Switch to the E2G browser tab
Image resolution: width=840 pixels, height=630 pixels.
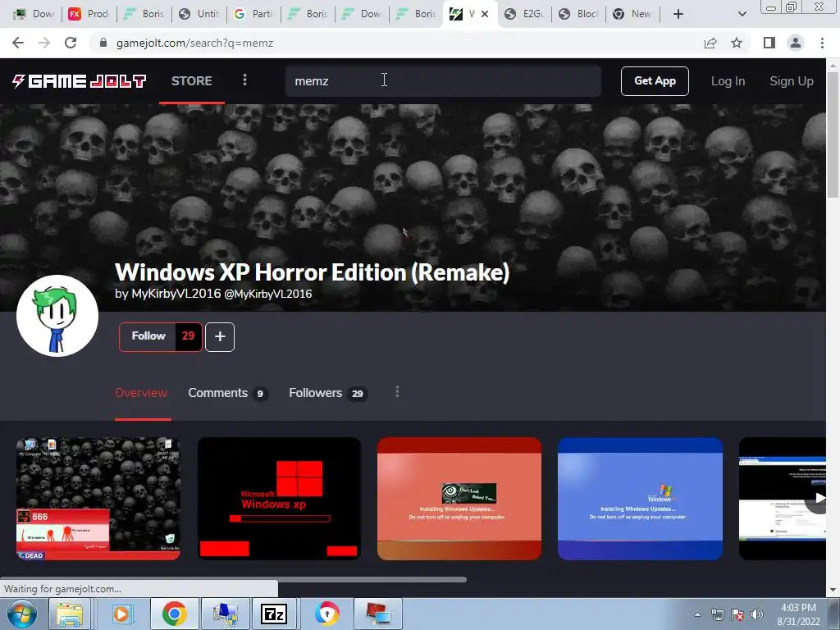click(x=526, y=14)
